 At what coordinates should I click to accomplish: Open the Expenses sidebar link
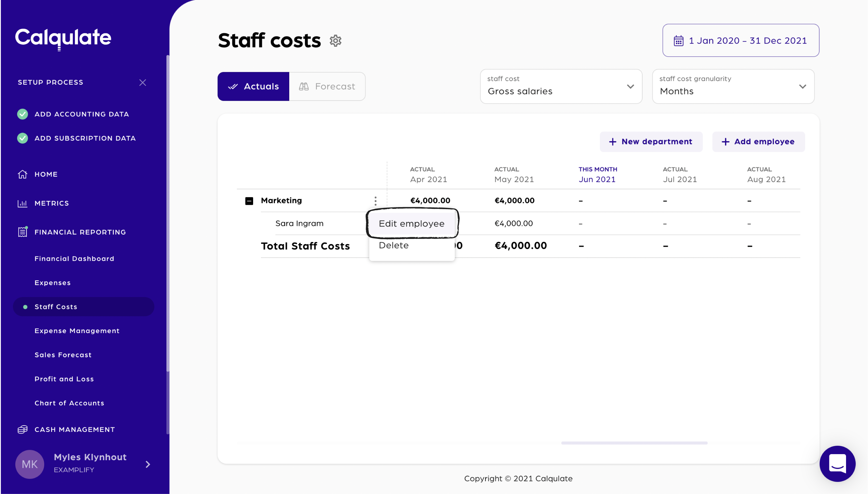coord(53,283)
